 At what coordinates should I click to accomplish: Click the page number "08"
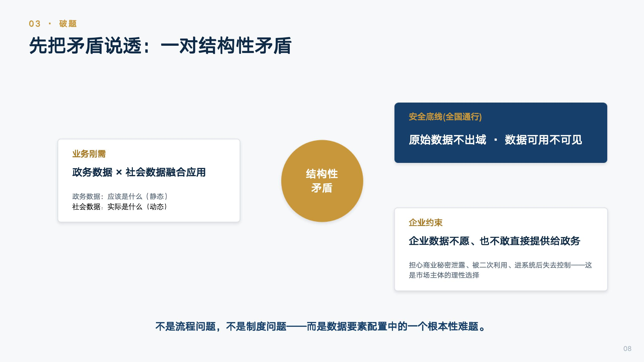click(x=627, y=348)
